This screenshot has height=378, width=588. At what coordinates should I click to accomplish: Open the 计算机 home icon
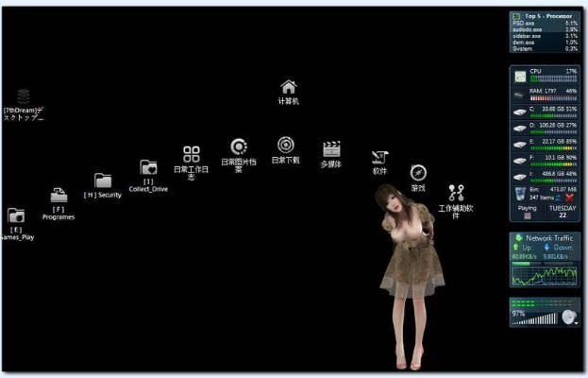pos(289,87)
